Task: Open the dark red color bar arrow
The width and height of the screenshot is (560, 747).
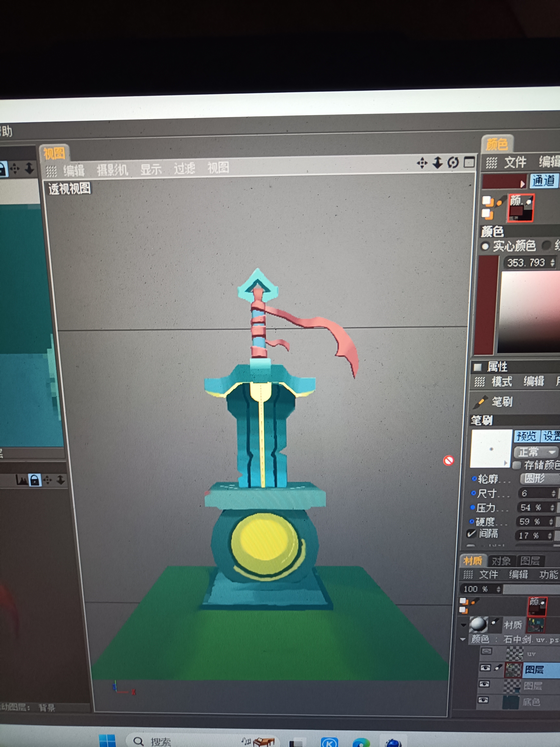Action: pyautogui.click(x=522, y=184)
